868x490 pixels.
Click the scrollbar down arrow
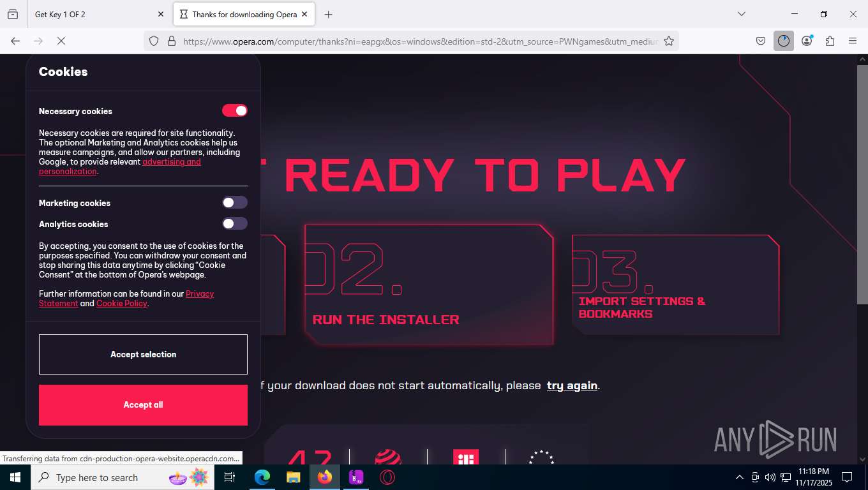click(862, 459)
